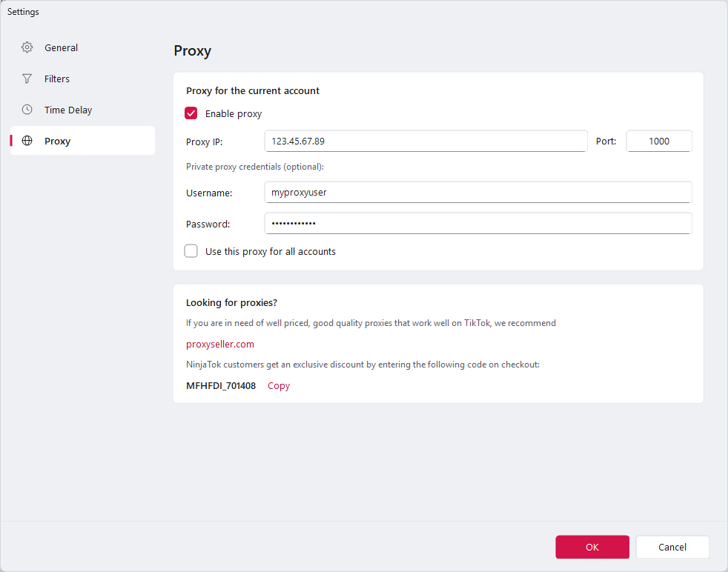Click the Proxy page title

pyautogui.click(x=192, y=50)
